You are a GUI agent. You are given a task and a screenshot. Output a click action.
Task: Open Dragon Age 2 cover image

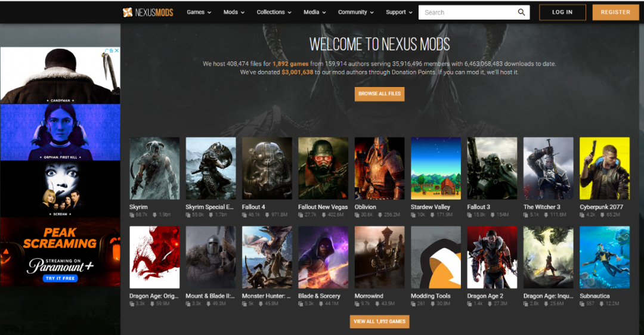click(x=492, y=258)
